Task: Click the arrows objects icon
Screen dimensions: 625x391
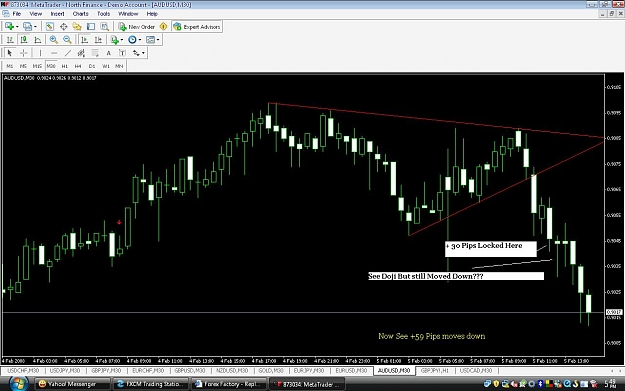Action: click(x=136, y=53)
